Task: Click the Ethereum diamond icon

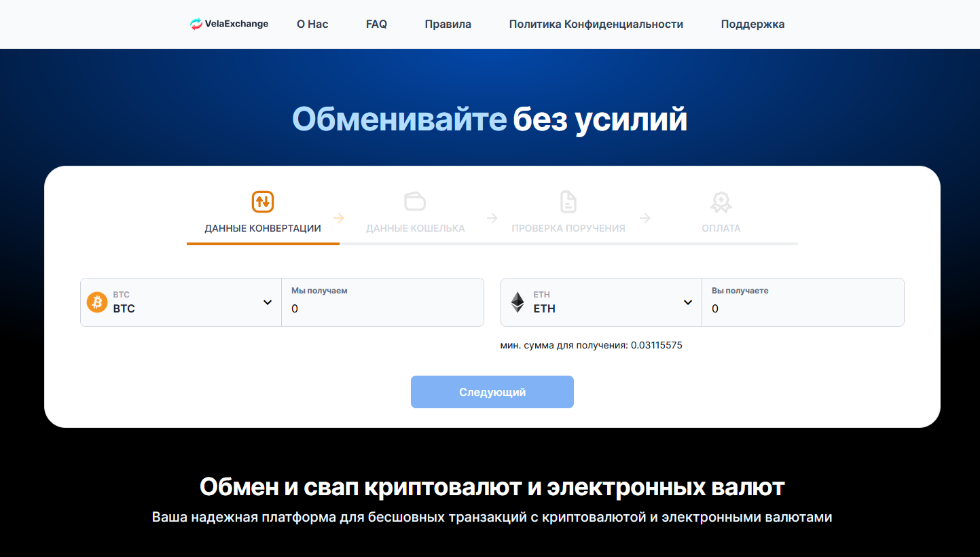Action: coord(518,302)
